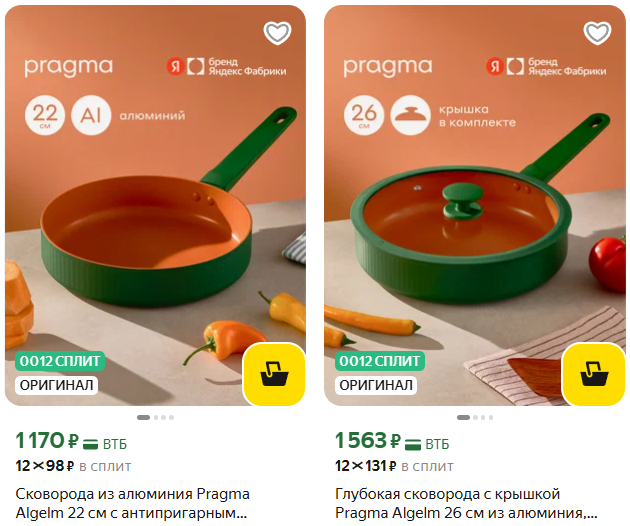The image size is (630, 526).
Task: Add 22 cm Pragma pan to favorites
Action: [x=277, y=33]
